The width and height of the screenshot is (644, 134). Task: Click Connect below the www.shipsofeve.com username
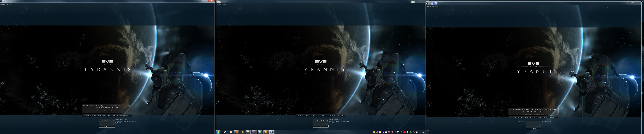tap(320, 126)
